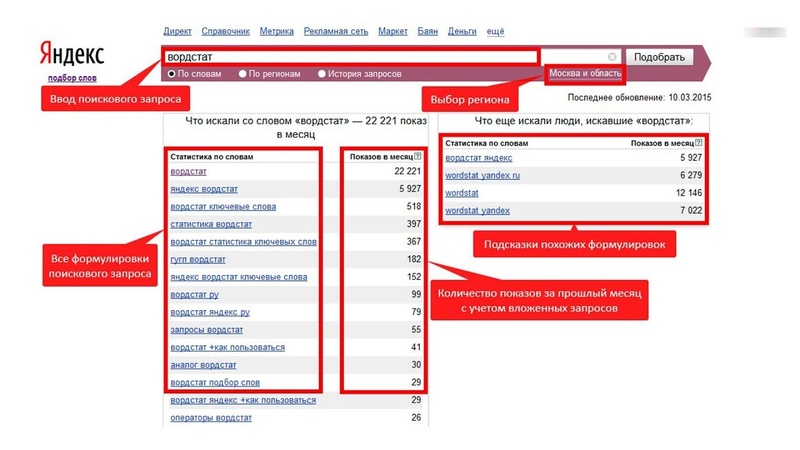This screenshot has width=800, height=450.
Task: Click the Яндекс logo
Action: [72, 54]
